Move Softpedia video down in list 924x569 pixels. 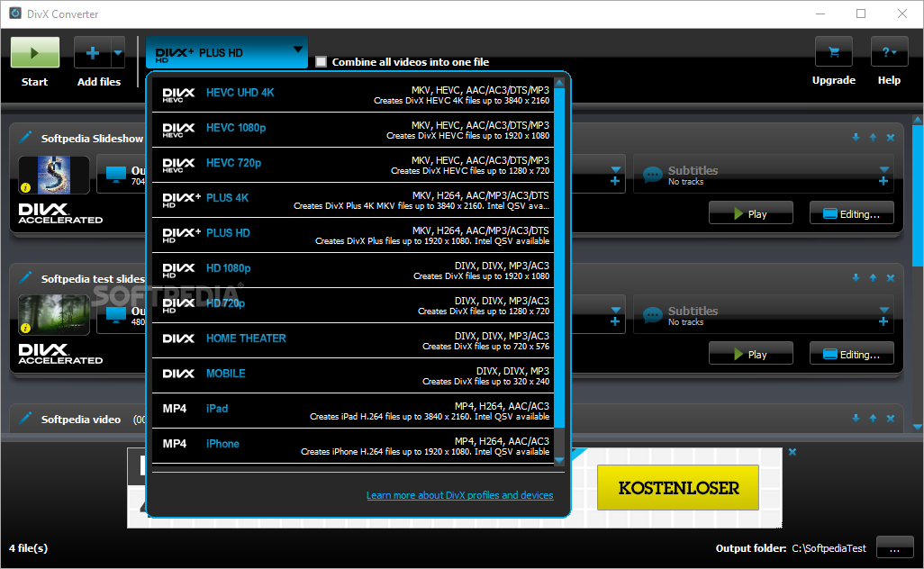(x=856, y=419)
